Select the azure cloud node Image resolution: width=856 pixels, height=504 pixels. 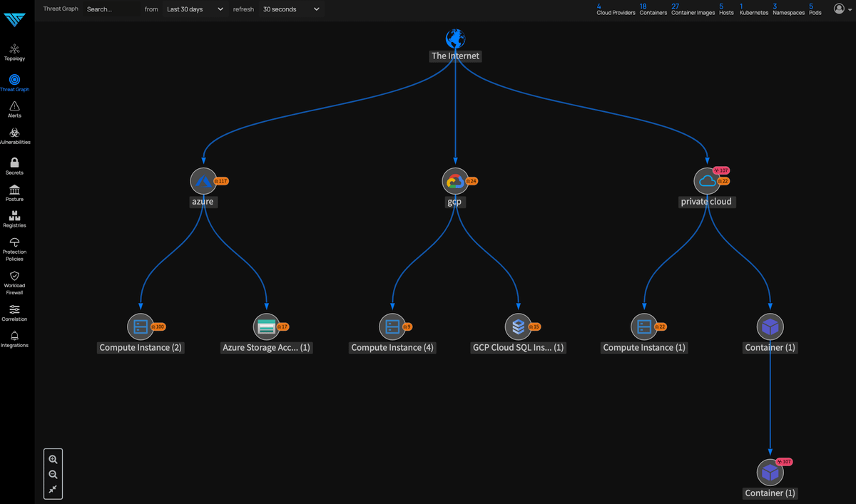click(x=203, y=182)
